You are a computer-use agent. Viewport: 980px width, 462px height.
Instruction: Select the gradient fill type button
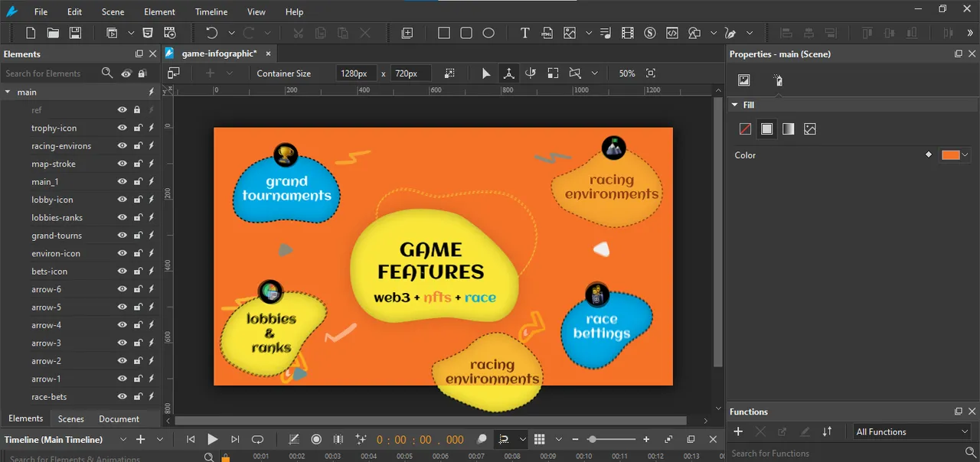tap(788, 129)
